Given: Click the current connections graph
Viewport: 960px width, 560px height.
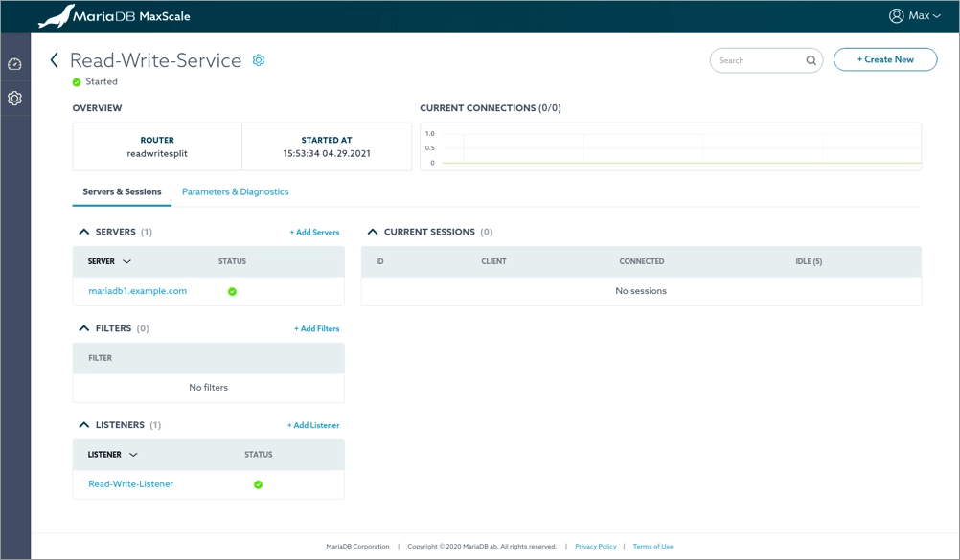Looking at the screenshot, I should pyautogui.click(x=671, y=146).
